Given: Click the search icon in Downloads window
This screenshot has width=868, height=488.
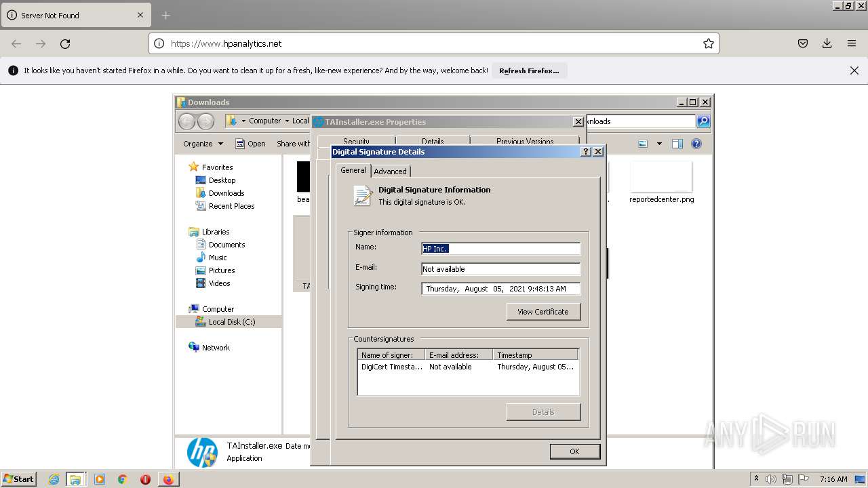Looking at the screenshot, I should 703,121.
